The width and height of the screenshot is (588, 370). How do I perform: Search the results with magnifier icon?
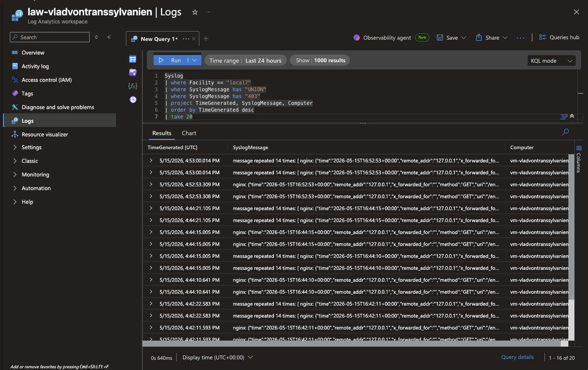coord(565,132)
